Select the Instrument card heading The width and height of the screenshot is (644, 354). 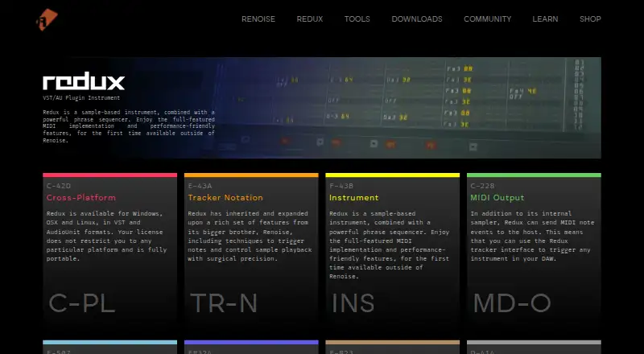coord(353,198)
